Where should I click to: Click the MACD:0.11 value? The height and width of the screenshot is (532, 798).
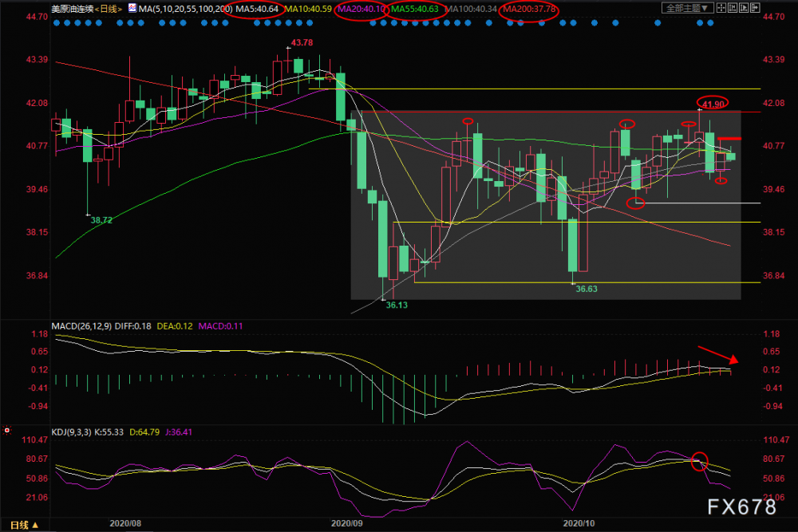(220, 326)
